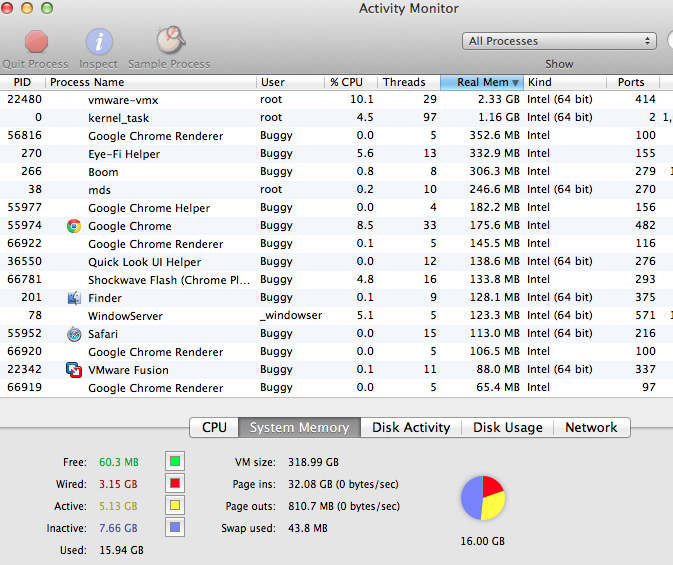The image size is (673, 565).
Task: Switch to the Network tab
Action: point(591,427)
